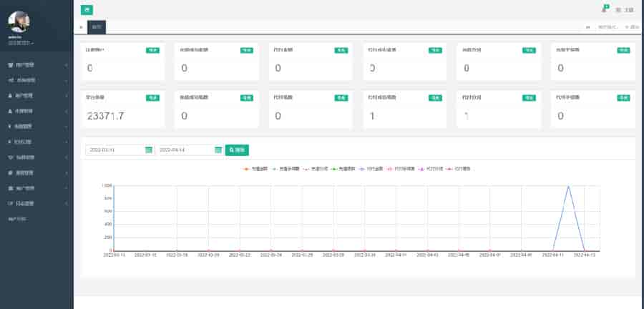Open the notification bell with green badge
This screenshot has height=309, width=644.
click(x=604, y=9)
